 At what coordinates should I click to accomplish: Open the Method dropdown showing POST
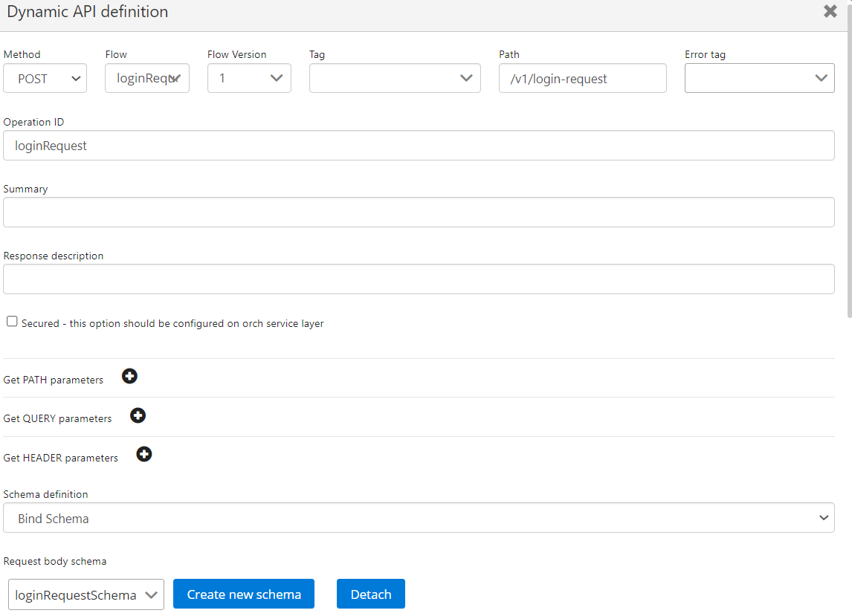45,79
